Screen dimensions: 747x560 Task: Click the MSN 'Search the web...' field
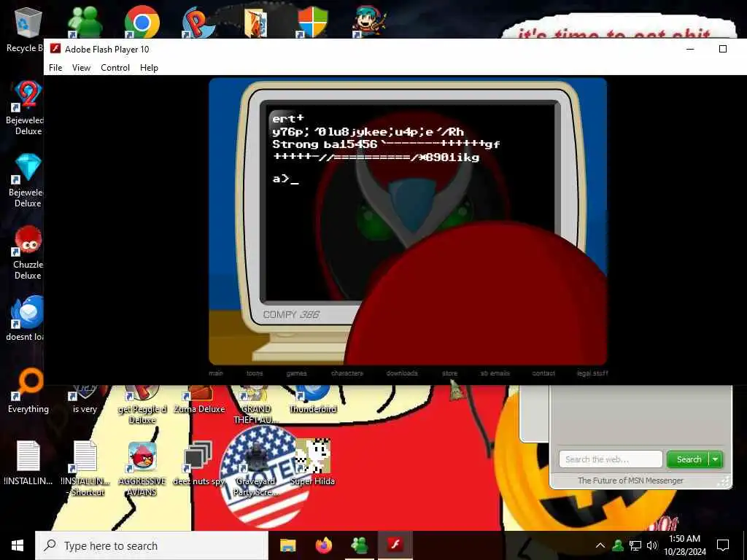pyautogui.click(x=611, y=459)
